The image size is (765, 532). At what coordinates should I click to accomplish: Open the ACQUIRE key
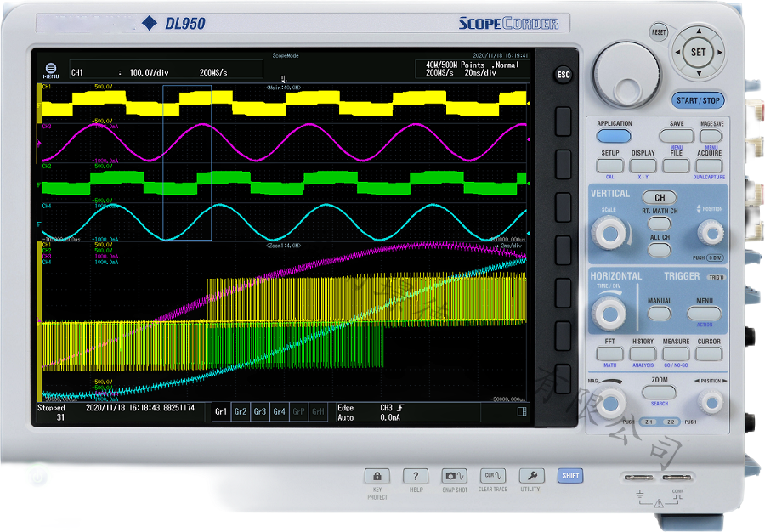pyautogui.click(x=710, y=166)
